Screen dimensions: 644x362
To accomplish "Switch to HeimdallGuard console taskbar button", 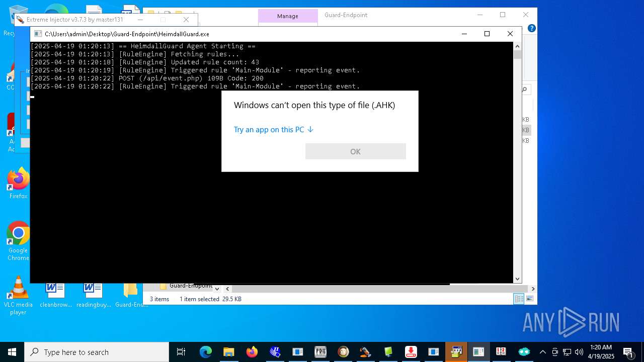I will point(478,352).
